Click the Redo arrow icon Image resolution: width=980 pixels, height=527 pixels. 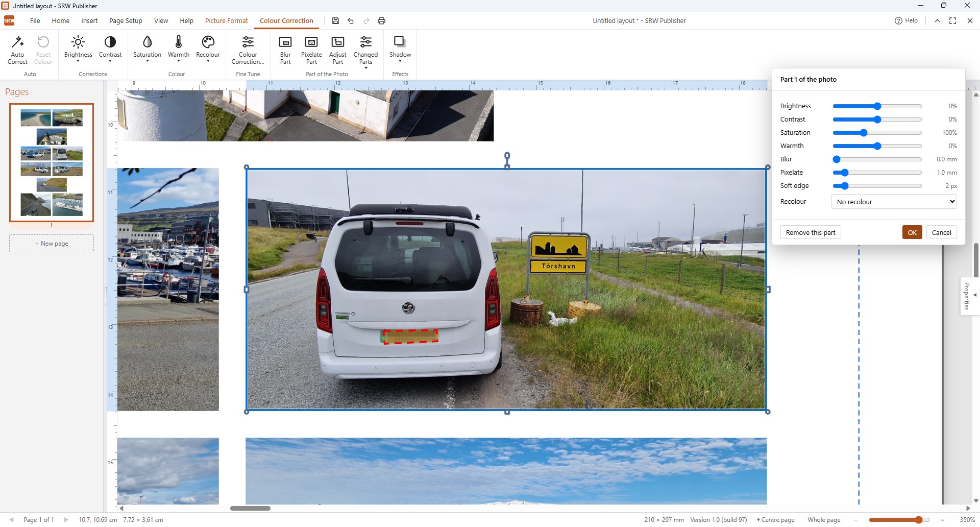pyautogui.click(x=366, y=21)
